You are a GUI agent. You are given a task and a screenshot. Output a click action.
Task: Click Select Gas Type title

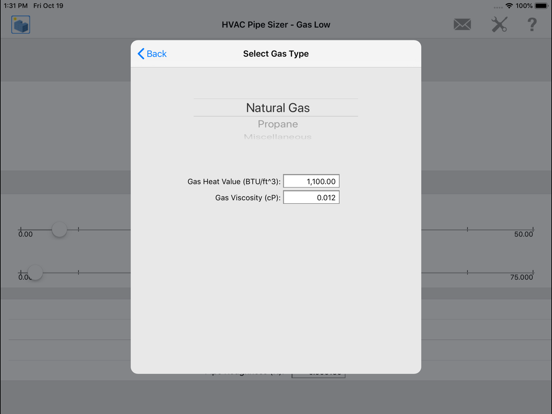(x=276, y=54)
